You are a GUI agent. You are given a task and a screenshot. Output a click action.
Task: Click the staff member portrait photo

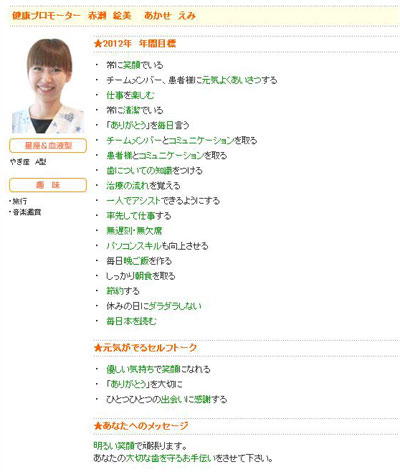[x=48, y=86]
